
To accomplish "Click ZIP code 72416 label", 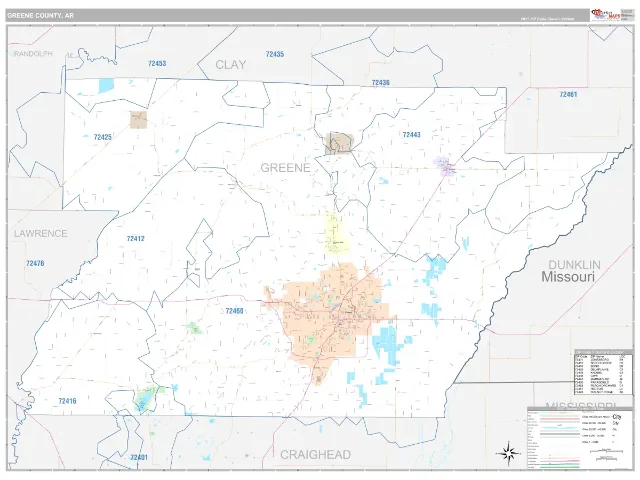I will 67,401.
